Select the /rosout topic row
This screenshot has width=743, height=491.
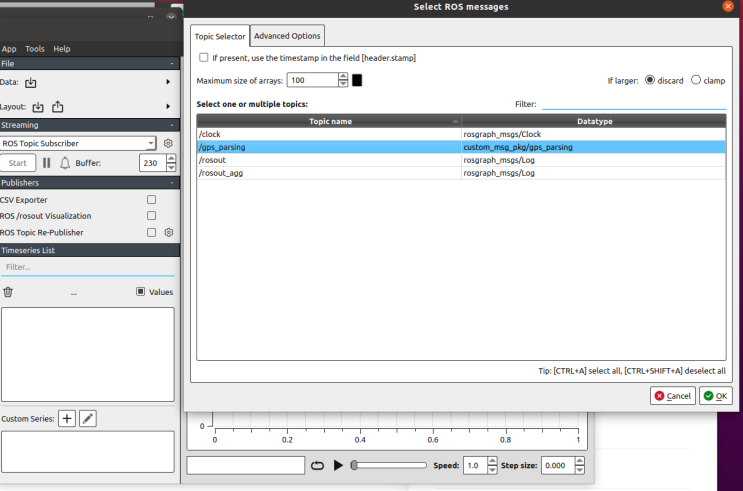[x=461, y=160]
